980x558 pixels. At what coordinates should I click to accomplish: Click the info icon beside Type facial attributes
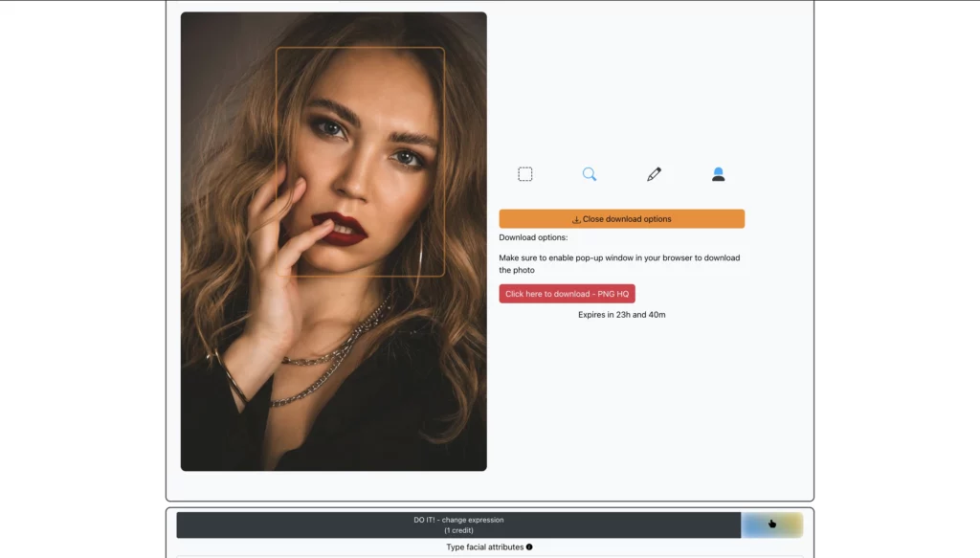tap(529, 547)
